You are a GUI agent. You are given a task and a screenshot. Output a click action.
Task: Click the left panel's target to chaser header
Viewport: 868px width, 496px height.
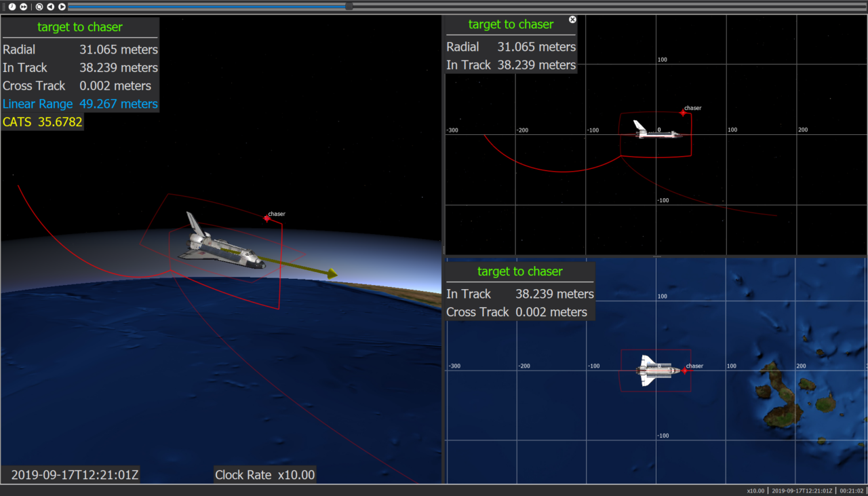pos(79,26)
